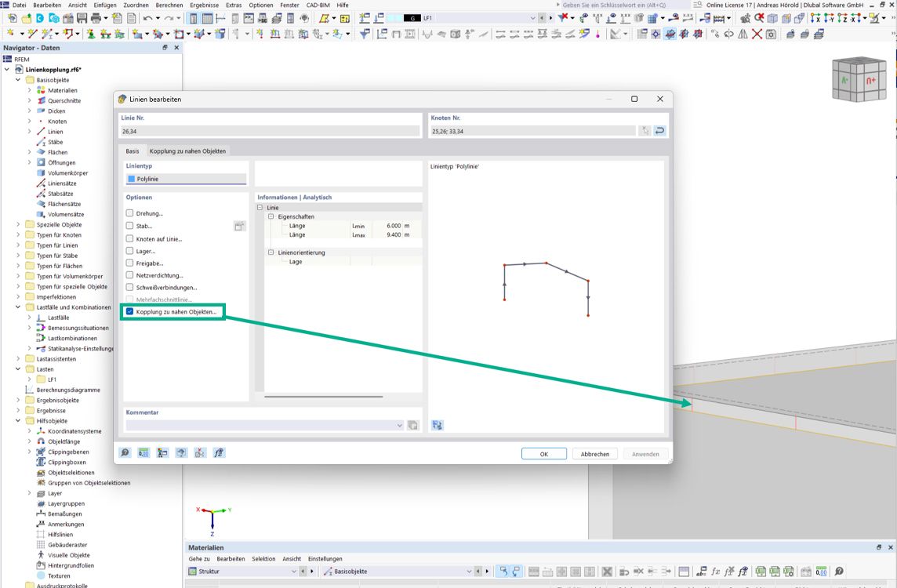This screenshot has height=588, width=897.
Task: Click the red X delete icon in the toolbar
Action: 757,34
